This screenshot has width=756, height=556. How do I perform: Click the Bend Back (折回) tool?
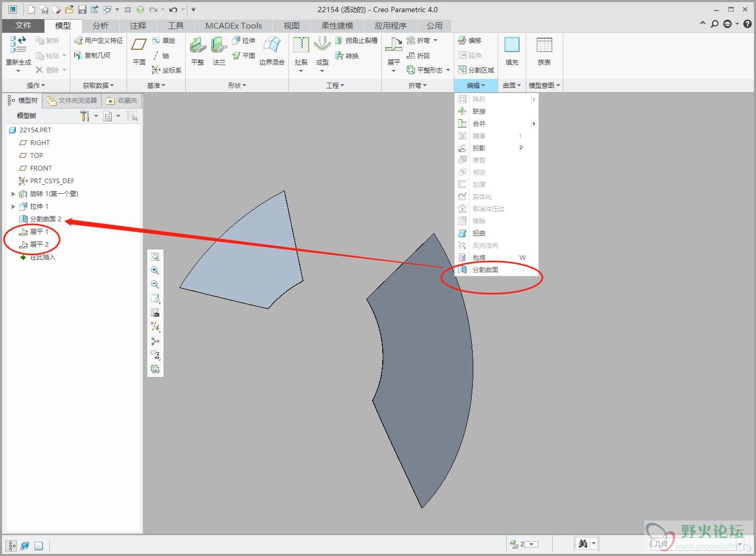418,56
